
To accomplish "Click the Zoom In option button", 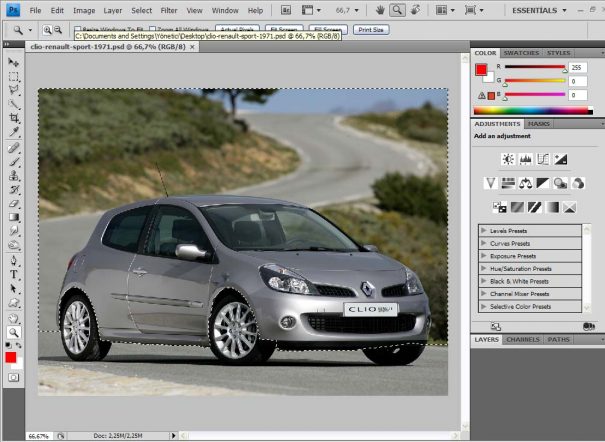I will coord(47,30).
